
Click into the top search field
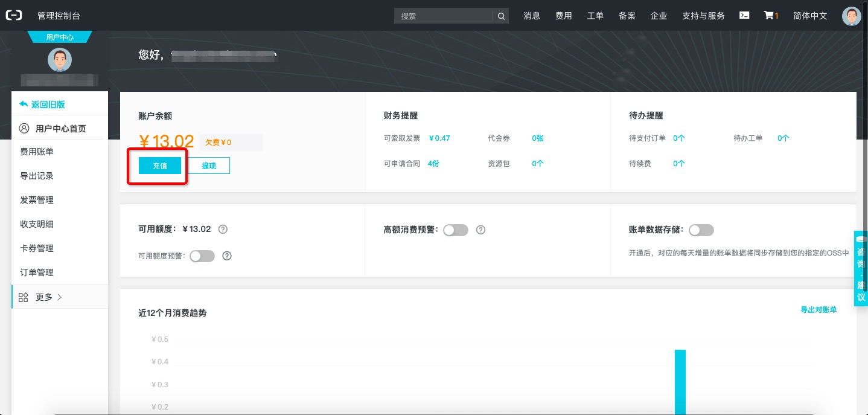(444, 16)
